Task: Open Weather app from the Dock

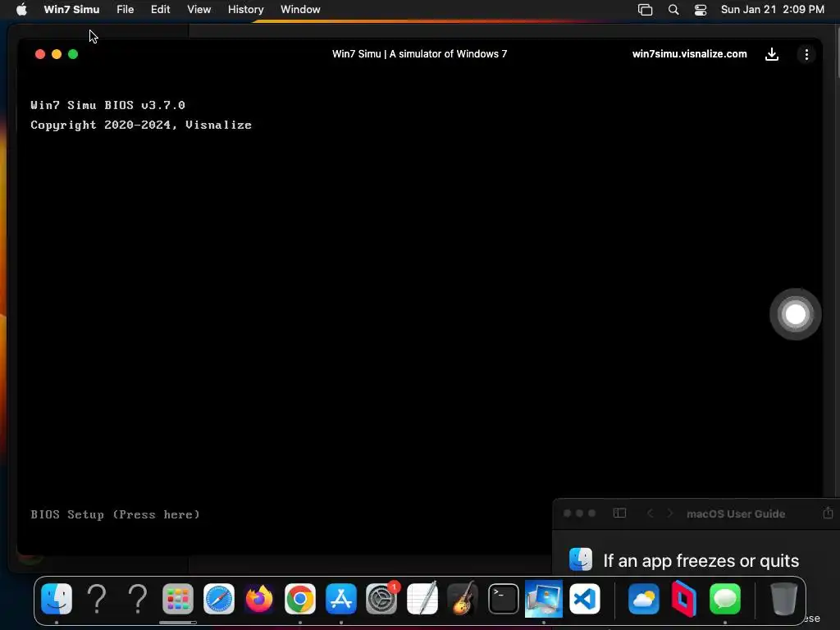Action: tap(643, 598)
